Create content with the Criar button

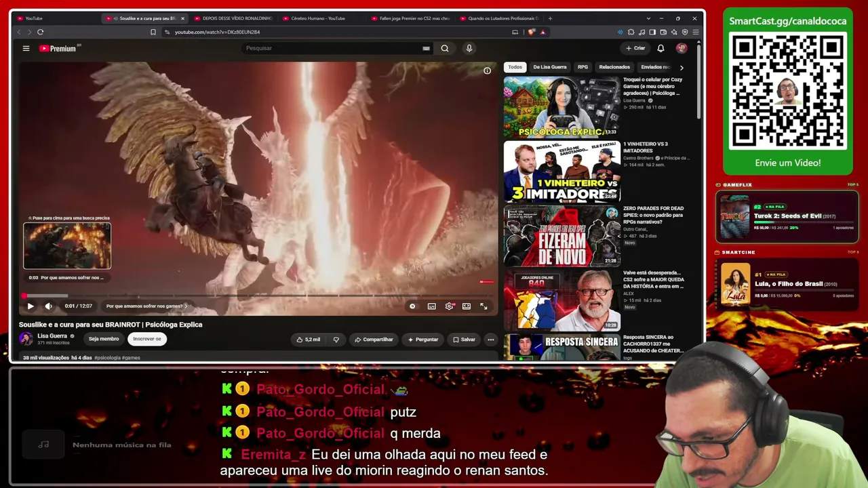635,48
